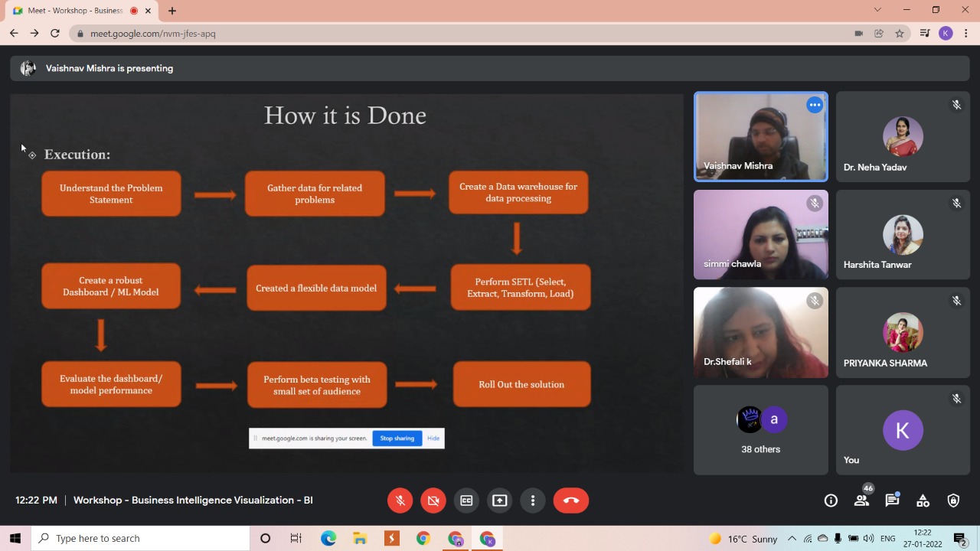Open the Activities panel

(923, 500)
